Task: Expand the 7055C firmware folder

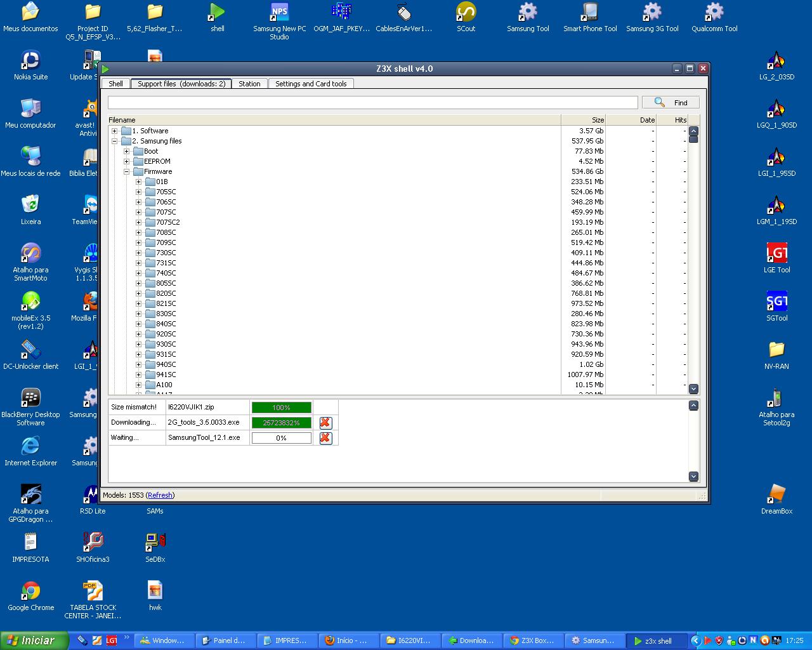Action: pyautogui.click(x=138, y=192)
